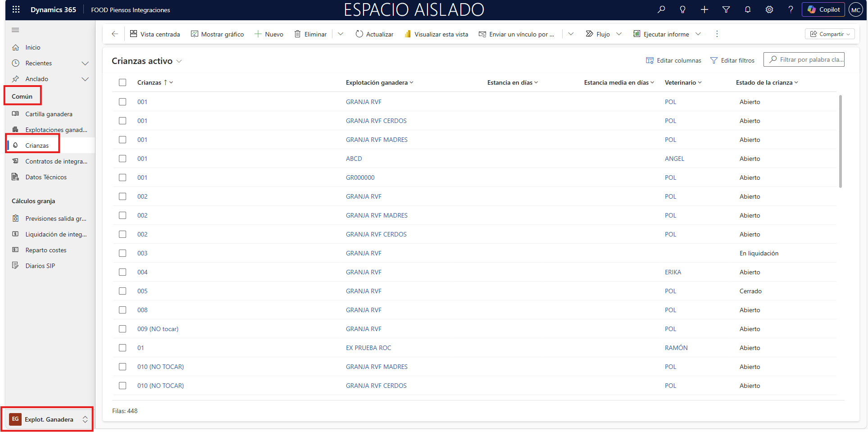
Task: Expand the Recientes section chevron
Action: point(85,64)
